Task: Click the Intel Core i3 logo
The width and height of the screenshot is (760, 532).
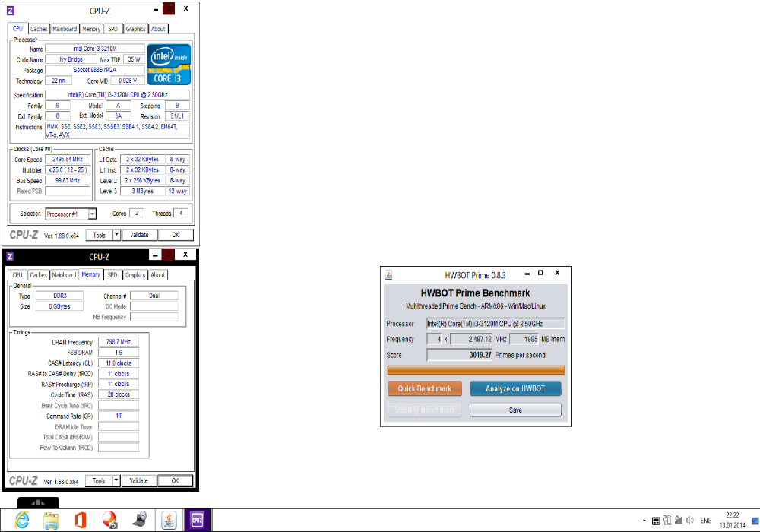Action: click(x=169, y=65)
